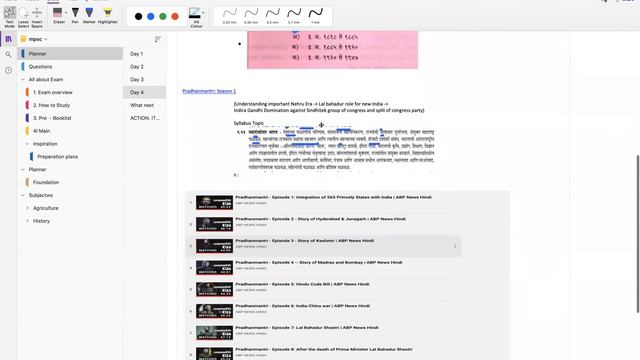Screen dimensions: 640x360
Task: Activate the Lasso Select tool
Action: (x=23, y=17)
